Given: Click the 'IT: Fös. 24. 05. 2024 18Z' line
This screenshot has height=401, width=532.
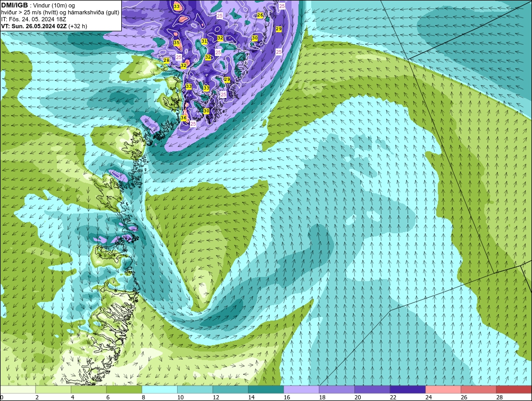Looking at the screenshot, I should (34, 19).
